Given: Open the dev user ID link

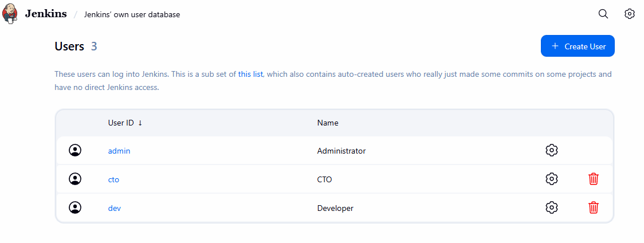Looking at the screenshot, I should [115, 208].
